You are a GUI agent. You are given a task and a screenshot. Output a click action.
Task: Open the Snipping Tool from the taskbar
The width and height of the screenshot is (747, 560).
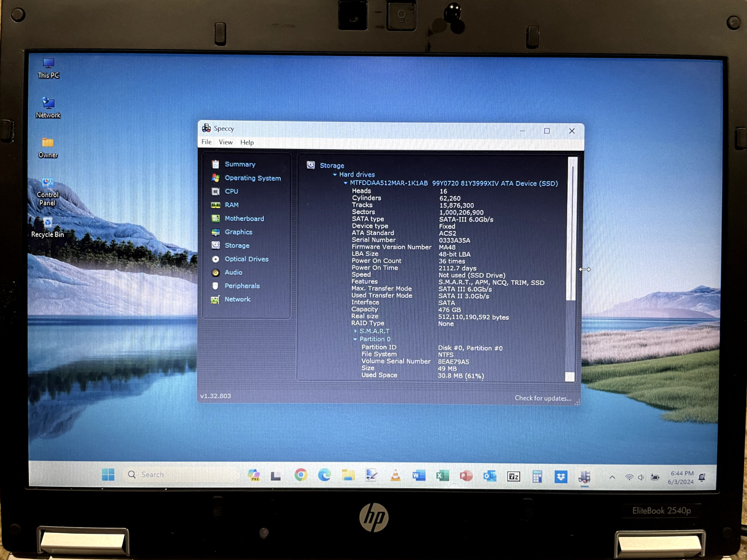[x=372, y=475]
